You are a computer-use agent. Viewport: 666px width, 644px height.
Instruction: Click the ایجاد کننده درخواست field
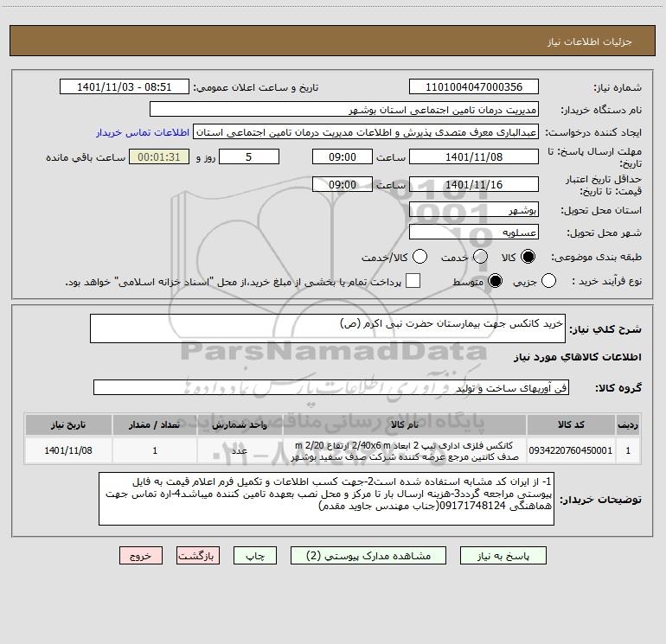pos(366,132)
